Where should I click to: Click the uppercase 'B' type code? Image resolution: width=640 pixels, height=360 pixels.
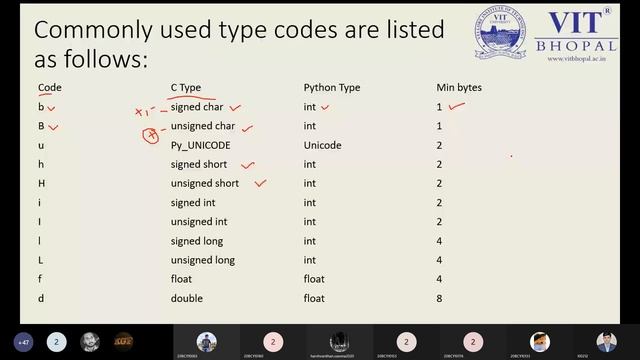[x=41, y=126]
